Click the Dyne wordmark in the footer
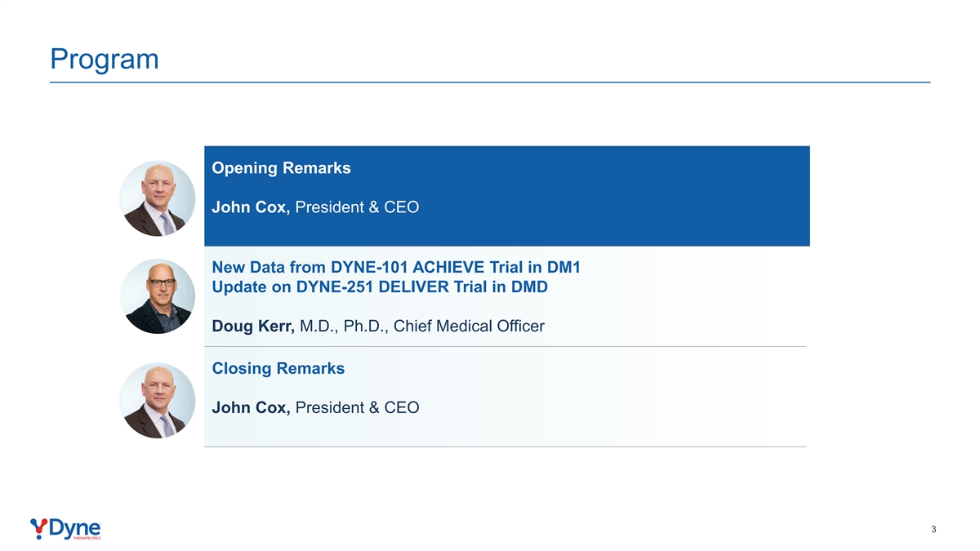980x551 pixels. tap(75, 527)
